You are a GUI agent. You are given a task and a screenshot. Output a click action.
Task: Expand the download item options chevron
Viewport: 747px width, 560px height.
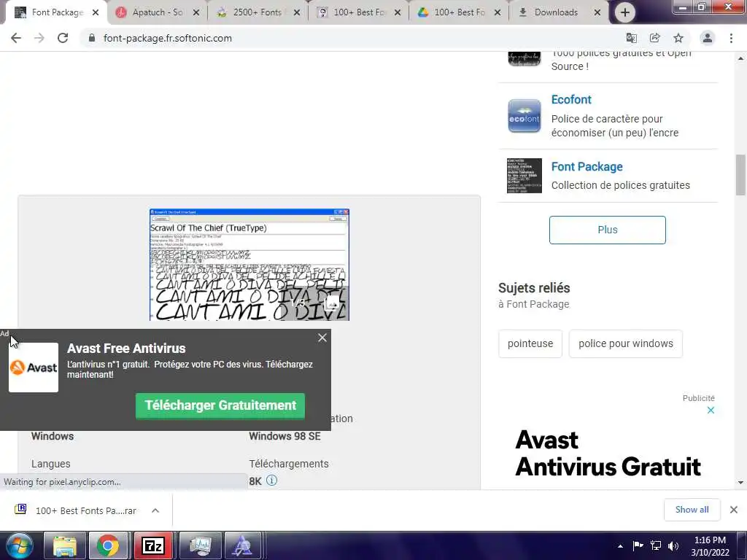pos(155,510)
